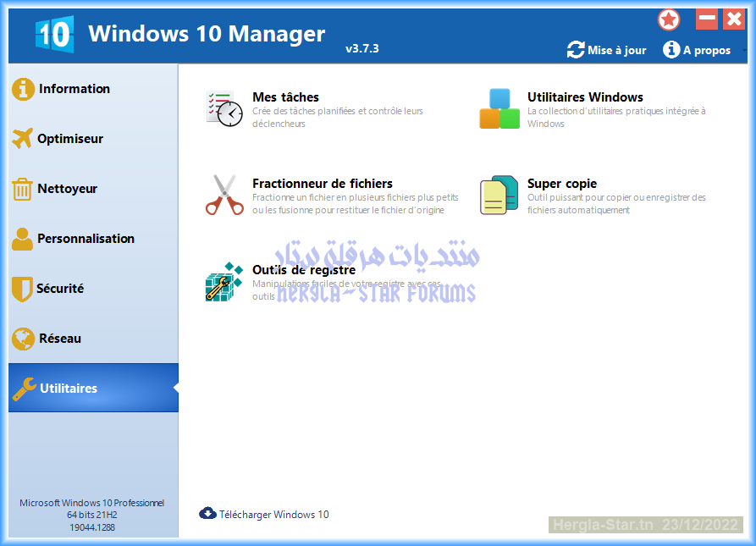Launch Outils de registre title
The image size is (756, 546).
tap(304, 270)
